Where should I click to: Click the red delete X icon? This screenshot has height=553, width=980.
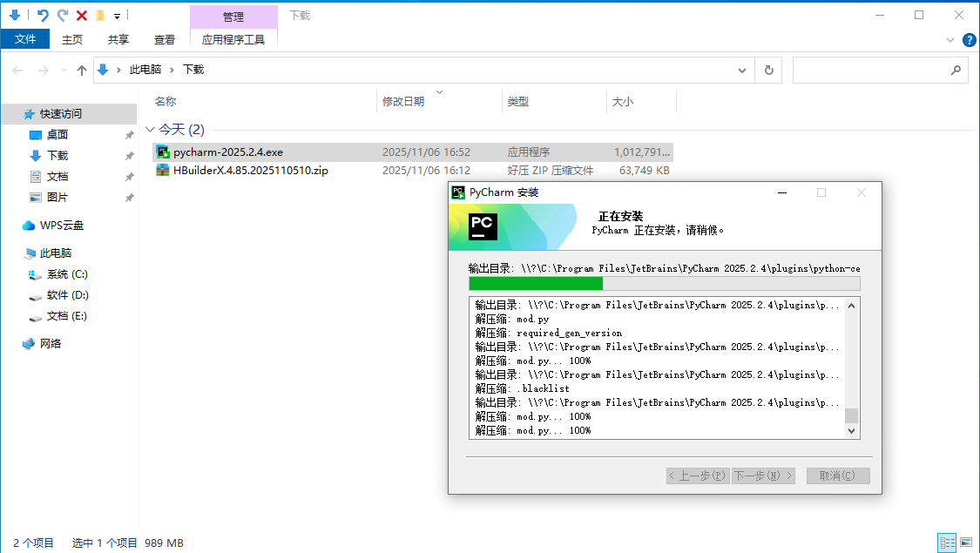(x=82, y=16)
